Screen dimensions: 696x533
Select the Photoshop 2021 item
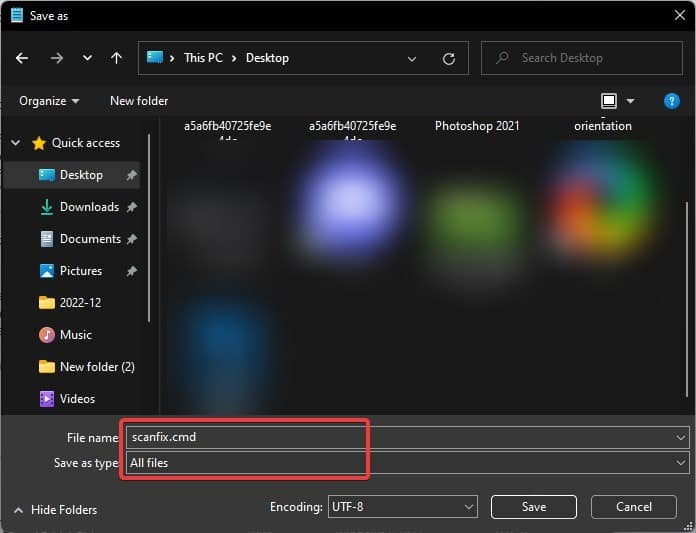pyautogui.click(x=477, y=126)
